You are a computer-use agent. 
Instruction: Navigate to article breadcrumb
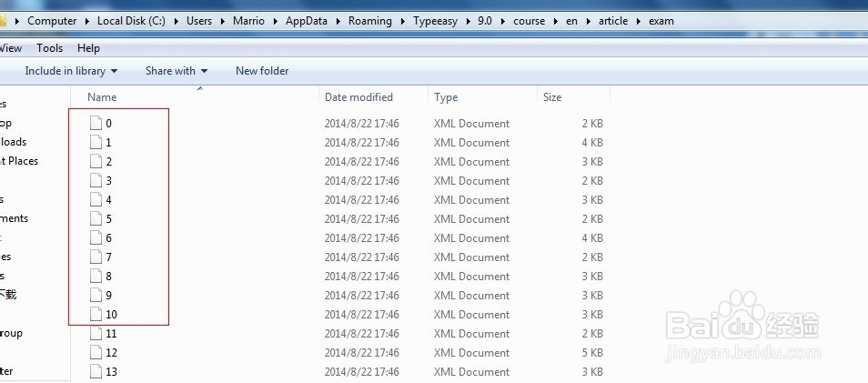613,21
